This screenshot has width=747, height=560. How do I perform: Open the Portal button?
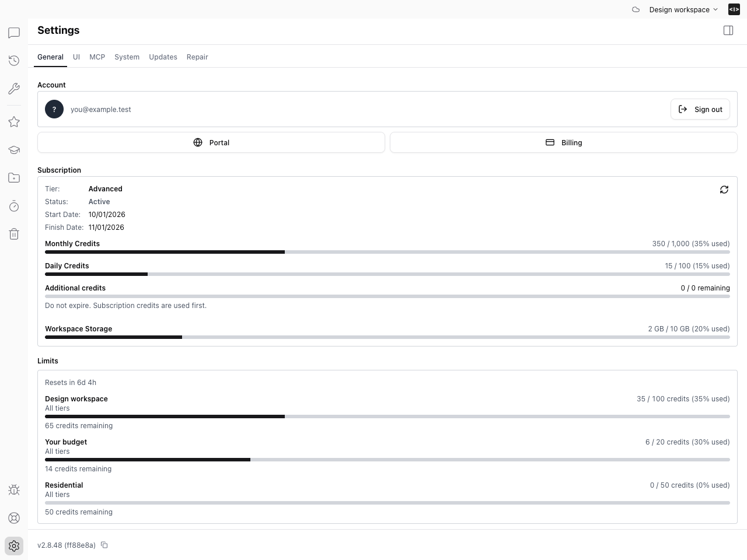coord(211,142)
